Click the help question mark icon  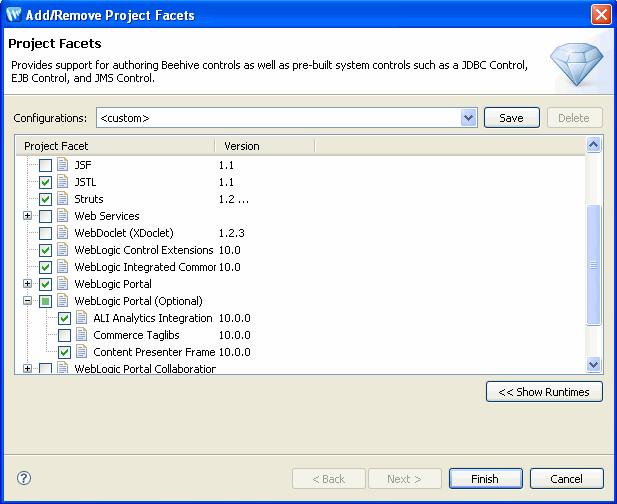[x=24, y=478]
